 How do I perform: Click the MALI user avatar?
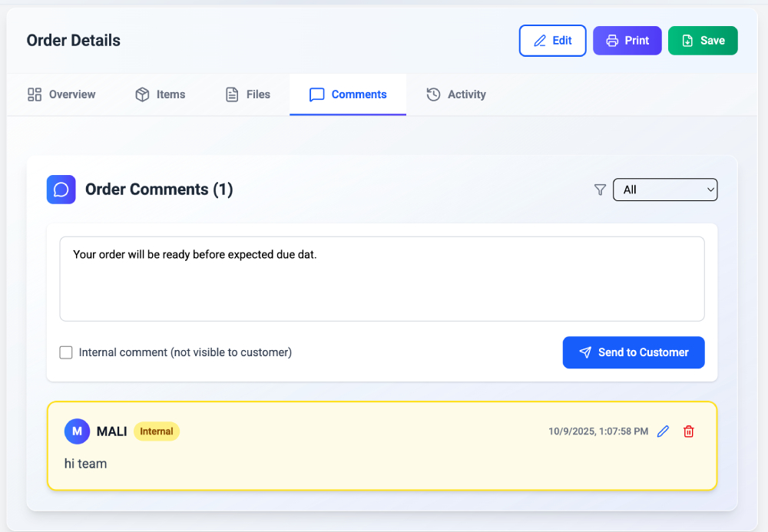(77, 431)
